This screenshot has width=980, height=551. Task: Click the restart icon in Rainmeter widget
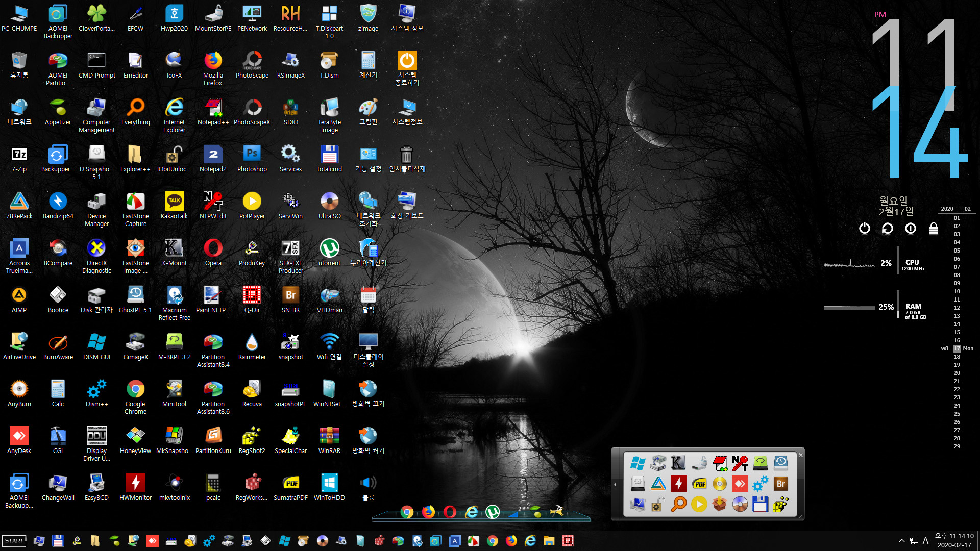tap(887, 228)
